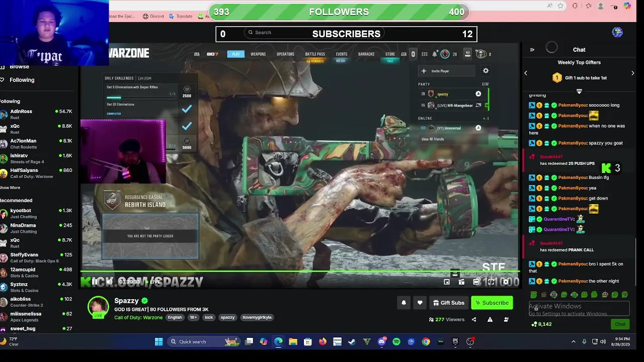Image resolution: width=644 pixels, height=362 pixels.
Task: Click browser read aloud icon
Action: click(550, 6)
